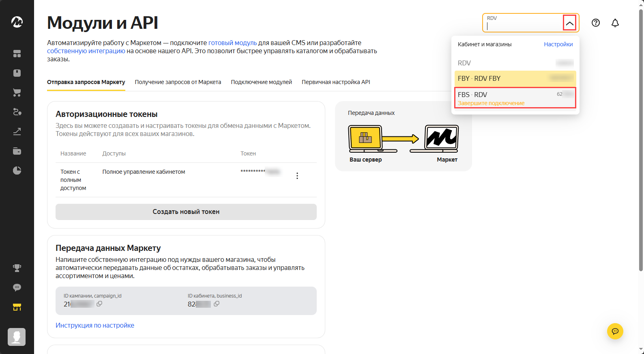Click the Токен с полным доступом name cell
644x354 pixels.
[x=73, y=180]
